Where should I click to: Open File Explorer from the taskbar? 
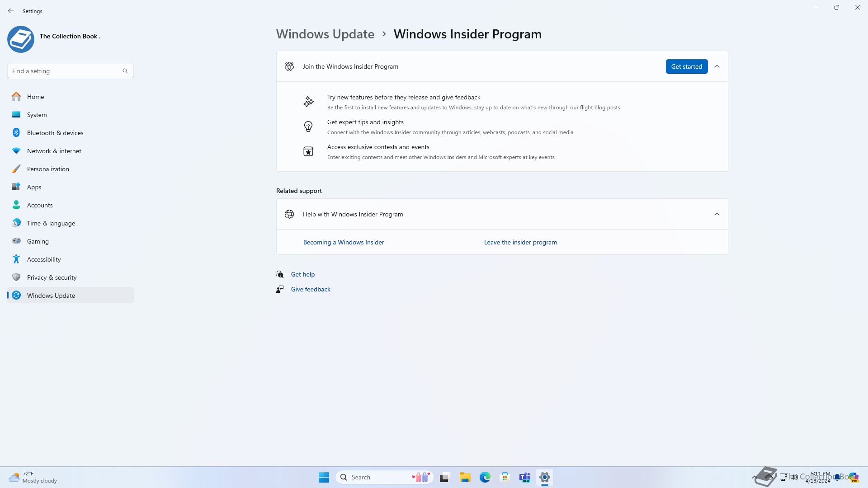[465, 477]
